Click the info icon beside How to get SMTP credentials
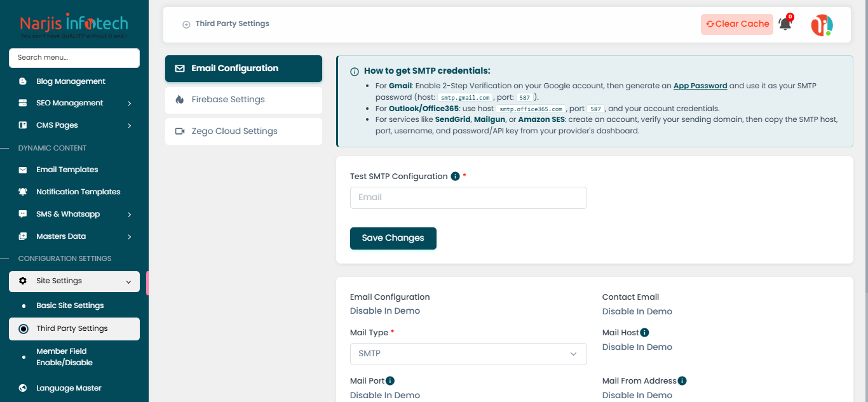868x402 pixels. click(355, 71)
